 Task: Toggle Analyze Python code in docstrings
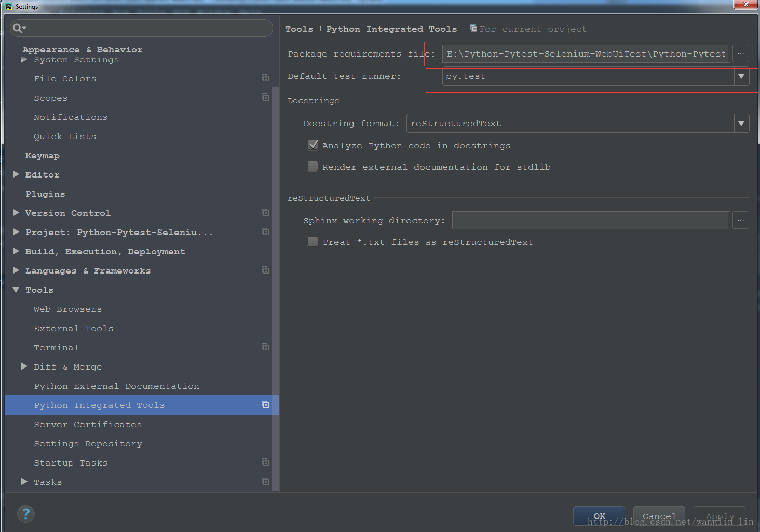[313, 145]
